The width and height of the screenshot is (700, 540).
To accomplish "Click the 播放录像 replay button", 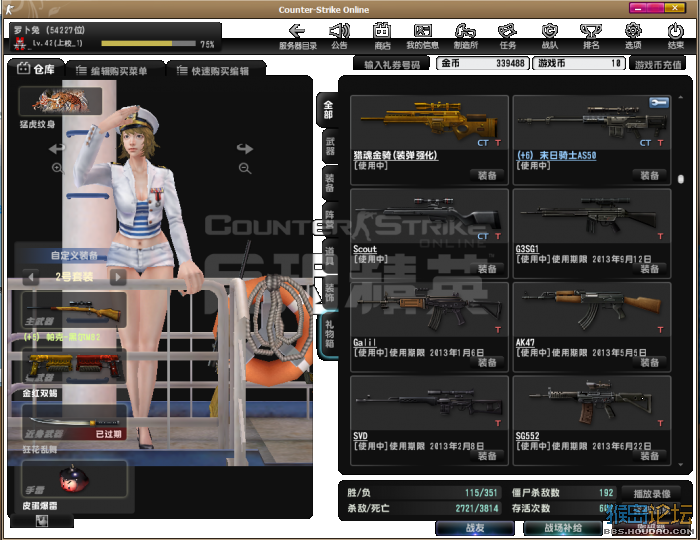I will coord(651,494).
